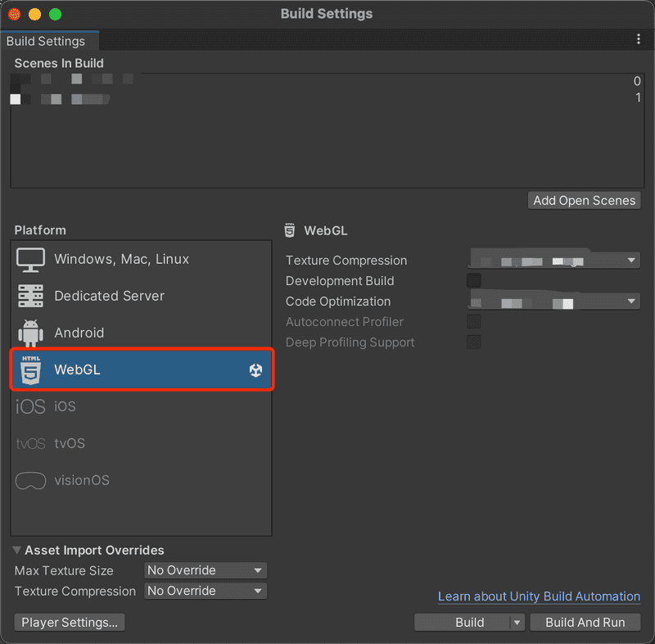
Task: Click the WebGL logo in the settings header
Action: [x=290, y=230]
